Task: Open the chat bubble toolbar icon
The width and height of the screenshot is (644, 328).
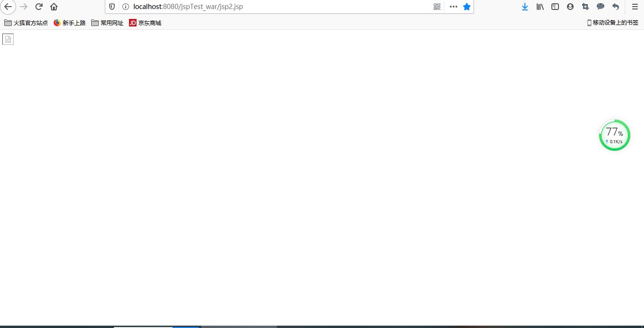Action: pyautogui.click(x=601, y=7)
